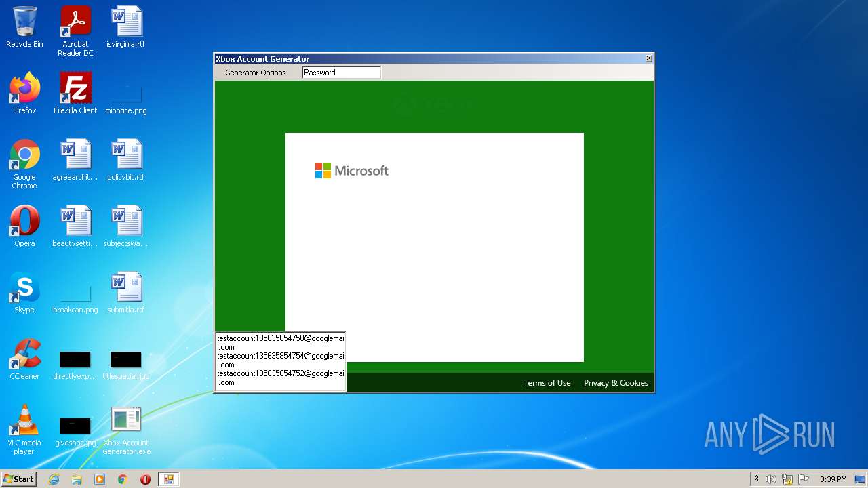Open FileZilla Client desktop shortcut
The width and height of the screenshot is (868, 488).
pyautogui.click(x=75, y=94)
